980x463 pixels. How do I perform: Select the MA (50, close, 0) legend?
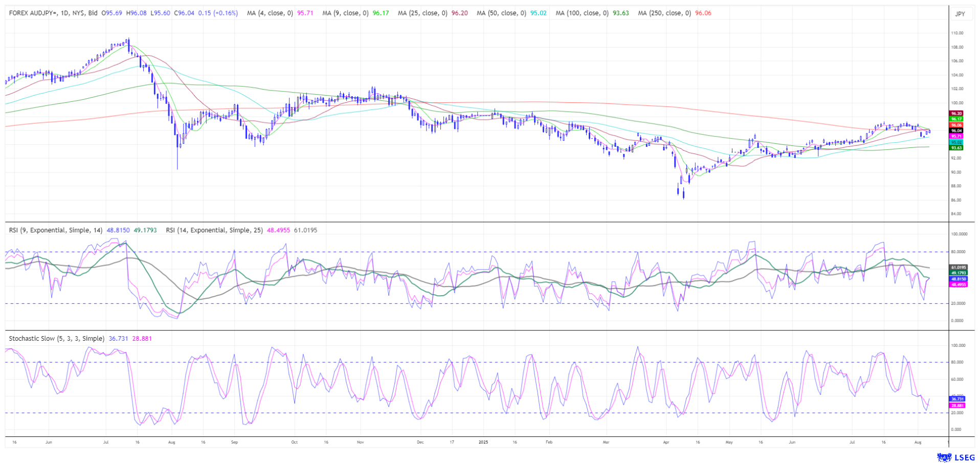coord(501,13)
